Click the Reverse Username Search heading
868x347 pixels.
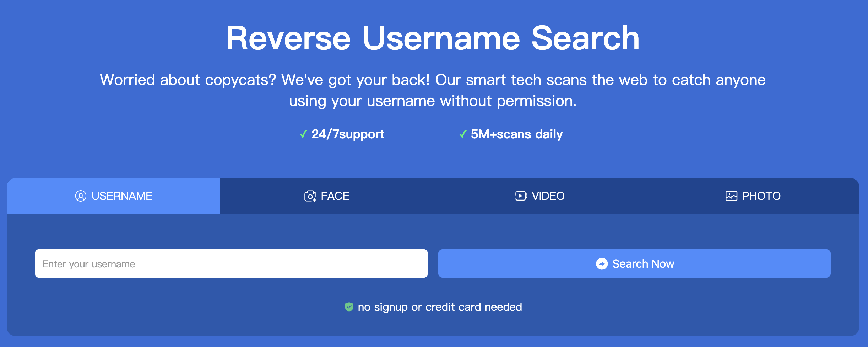(433, 38)
